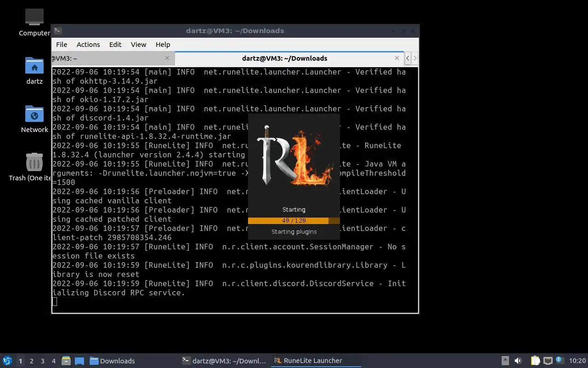Open the application menu launcher in taskbar
The height and width of the screenshot is (368, 588).
coord(7,361)
